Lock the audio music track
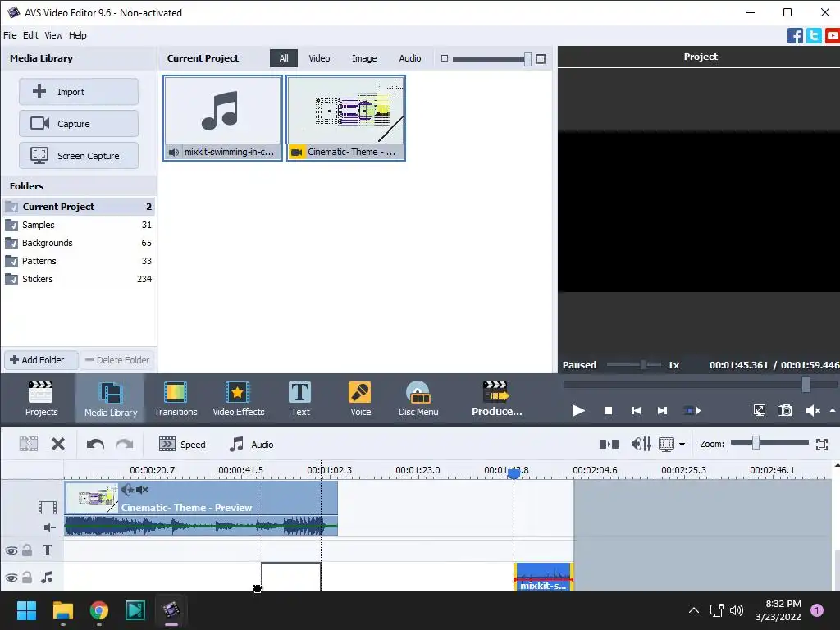Image resolution: width=840 pixels, height=630 pixels. 27,577
